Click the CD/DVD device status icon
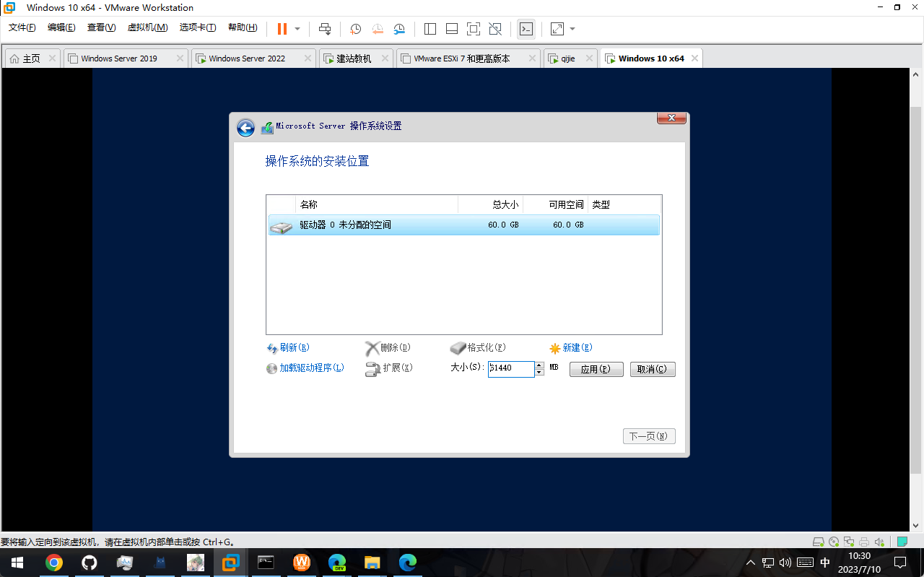 (834, 542)
